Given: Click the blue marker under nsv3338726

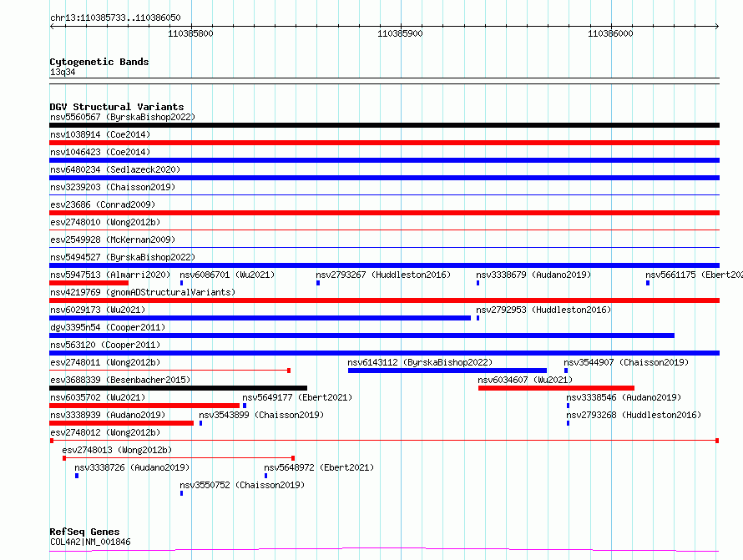Looking at the screenshot, I should pos(77,476).
